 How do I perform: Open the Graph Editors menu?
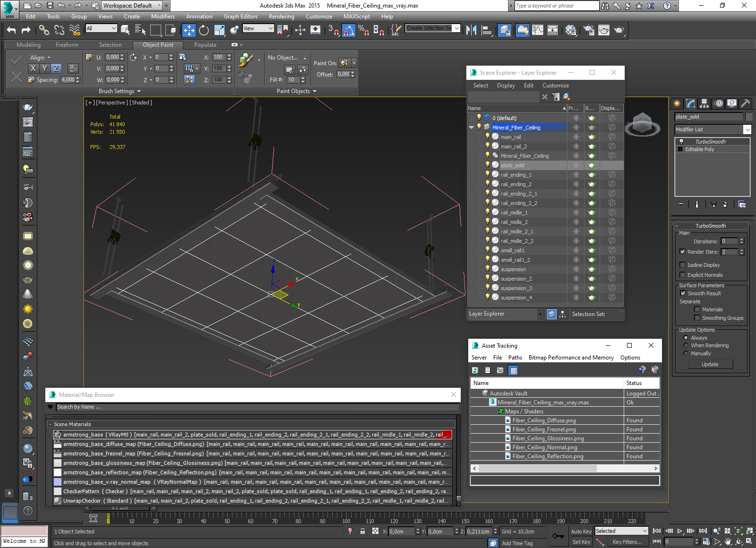point(241,17)
